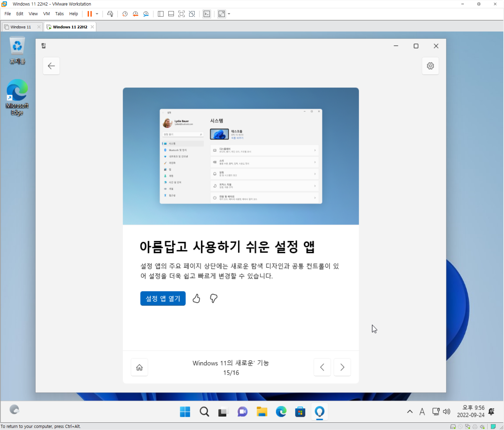Revert VM to previous snapshot

coord(135,14)
